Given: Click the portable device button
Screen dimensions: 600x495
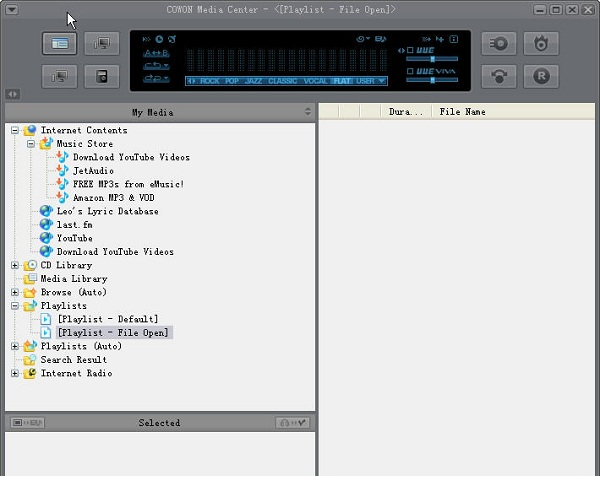Looking at the screenshot, I should [101, 76].
